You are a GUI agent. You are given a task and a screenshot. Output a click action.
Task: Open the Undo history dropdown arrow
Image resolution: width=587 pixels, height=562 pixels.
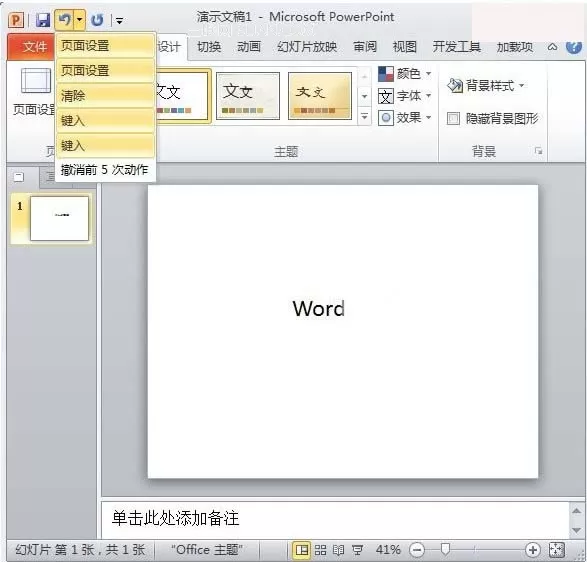(79, 20)
